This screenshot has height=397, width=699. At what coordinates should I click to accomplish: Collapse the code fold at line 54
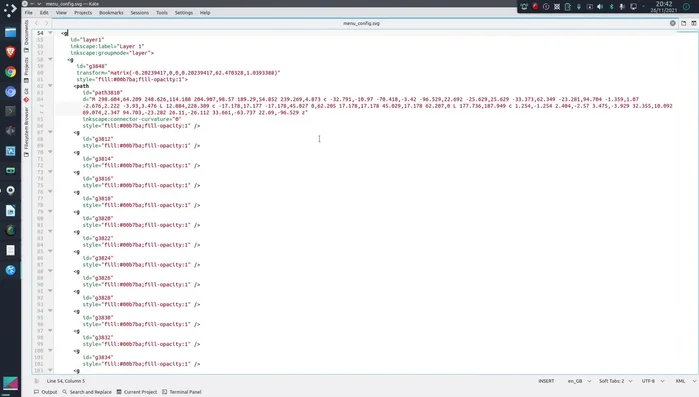pos(50,33)
